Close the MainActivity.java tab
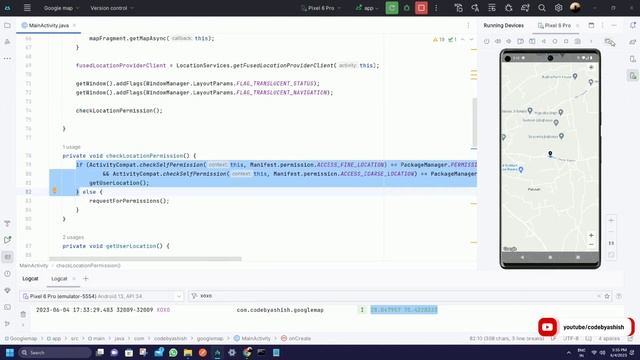This screenshot has height=360, width=640. pos(74,25)
